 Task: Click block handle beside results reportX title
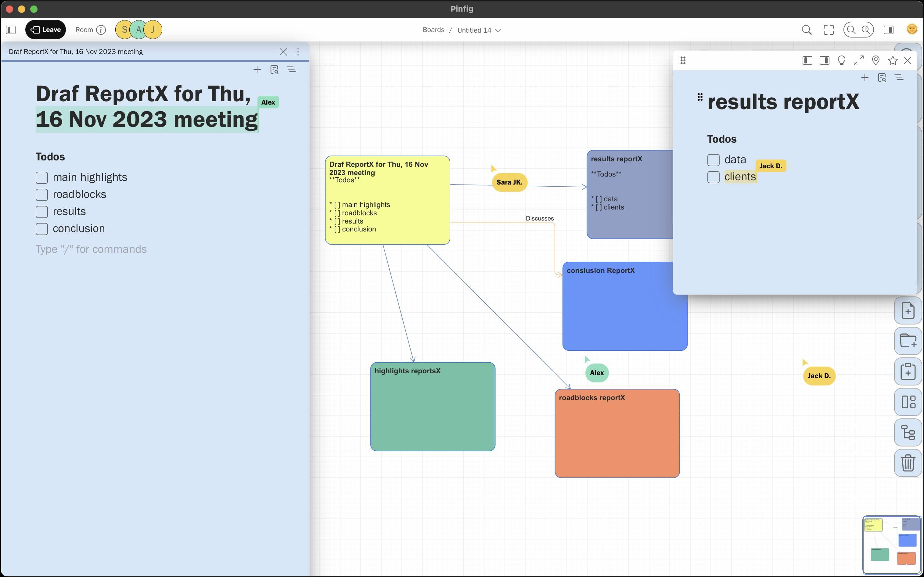tap(699, 97)
